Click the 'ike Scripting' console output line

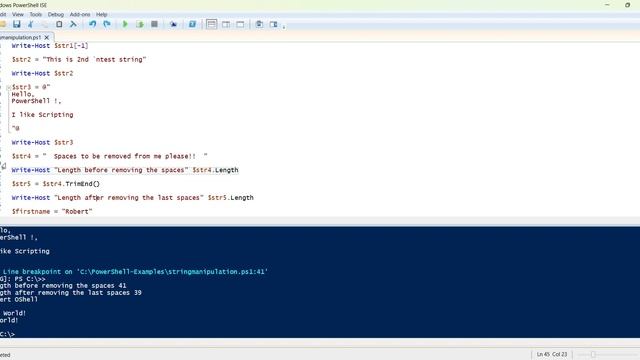(24, 251)
